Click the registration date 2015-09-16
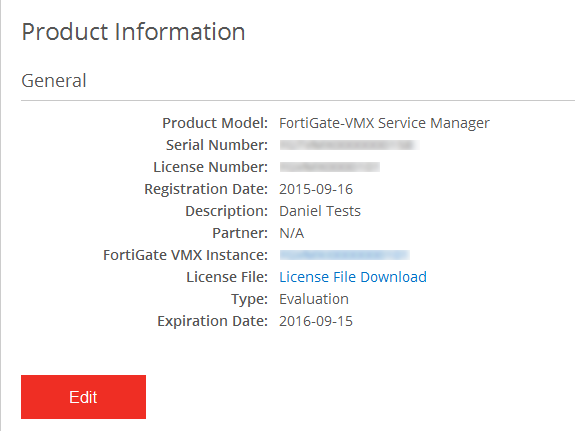575x431 pixels. [316, 189]
